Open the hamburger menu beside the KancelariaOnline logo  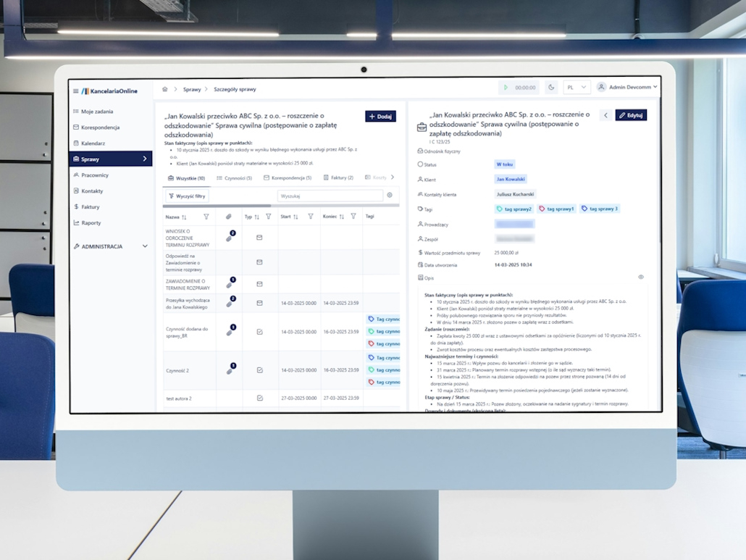(75, 91)
